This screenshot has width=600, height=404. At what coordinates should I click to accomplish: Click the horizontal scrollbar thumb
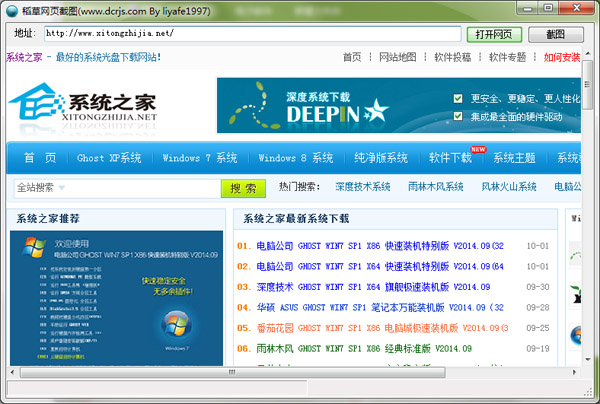pos(233,372)
